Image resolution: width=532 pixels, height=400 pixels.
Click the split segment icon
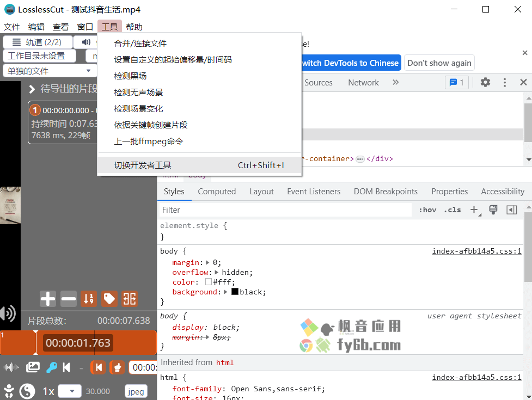pos(130,299)
